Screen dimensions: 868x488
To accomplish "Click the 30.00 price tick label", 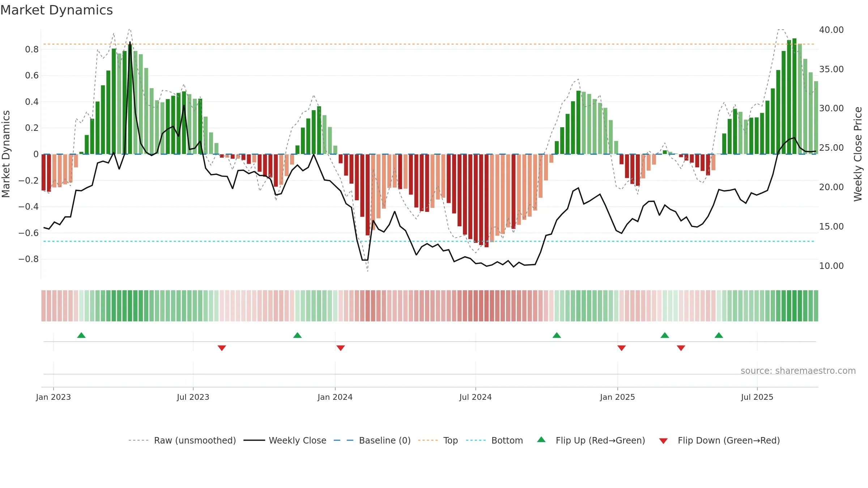I will pyautogui.click(x=831, y=108).
